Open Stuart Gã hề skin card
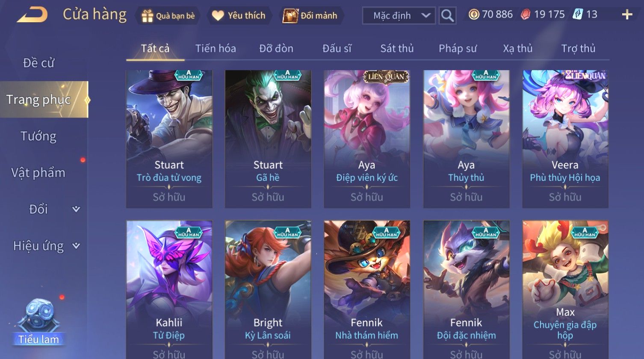 [268, 139]
